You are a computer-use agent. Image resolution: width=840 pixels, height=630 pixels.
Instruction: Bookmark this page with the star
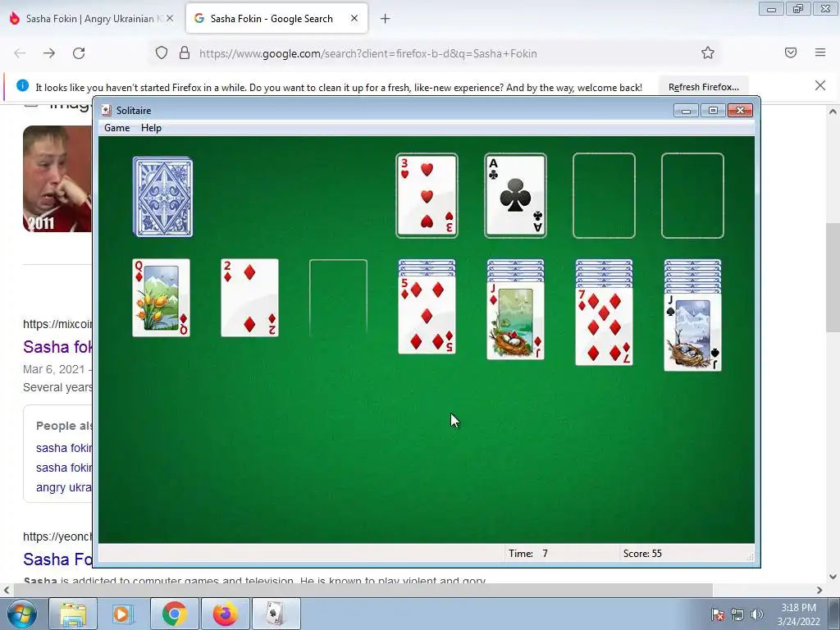pos(708,53)
